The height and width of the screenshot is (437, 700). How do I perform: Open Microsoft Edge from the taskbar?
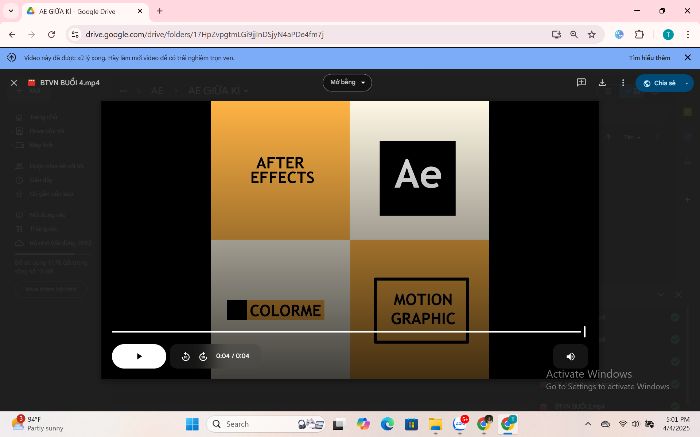click(x=387, y=424)
